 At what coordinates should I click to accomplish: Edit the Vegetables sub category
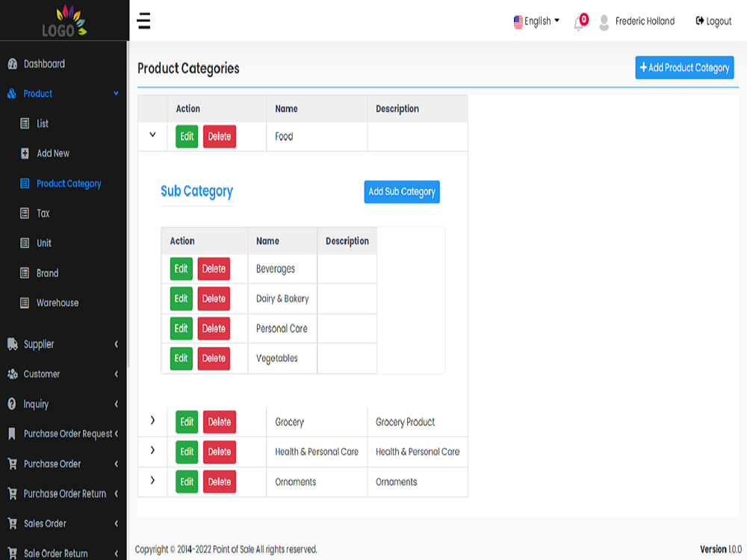(x=181, y=358)
